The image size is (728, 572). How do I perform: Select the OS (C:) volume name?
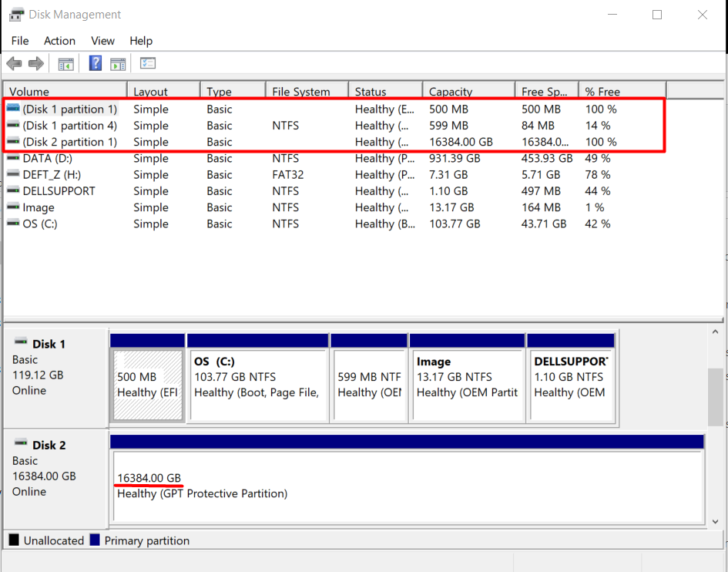(40, 224)
